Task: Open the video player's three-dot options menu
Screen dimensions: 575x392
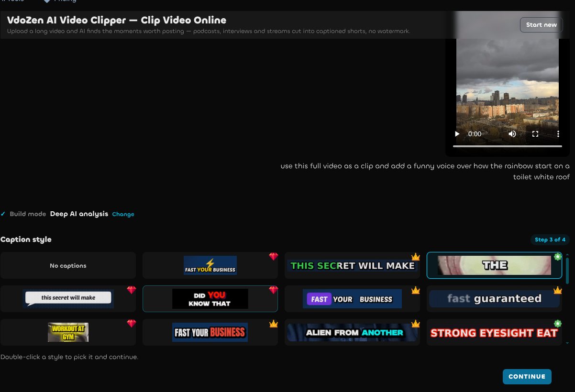Action: click(558, 134)
